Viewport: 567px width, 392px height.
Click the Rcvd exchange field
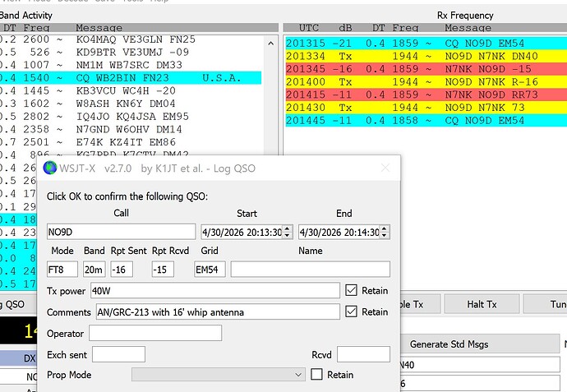363,354
